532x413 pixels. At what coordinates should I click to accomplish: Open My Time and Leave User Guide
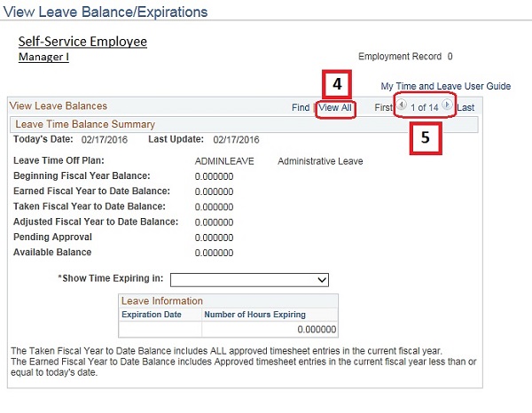445,86
